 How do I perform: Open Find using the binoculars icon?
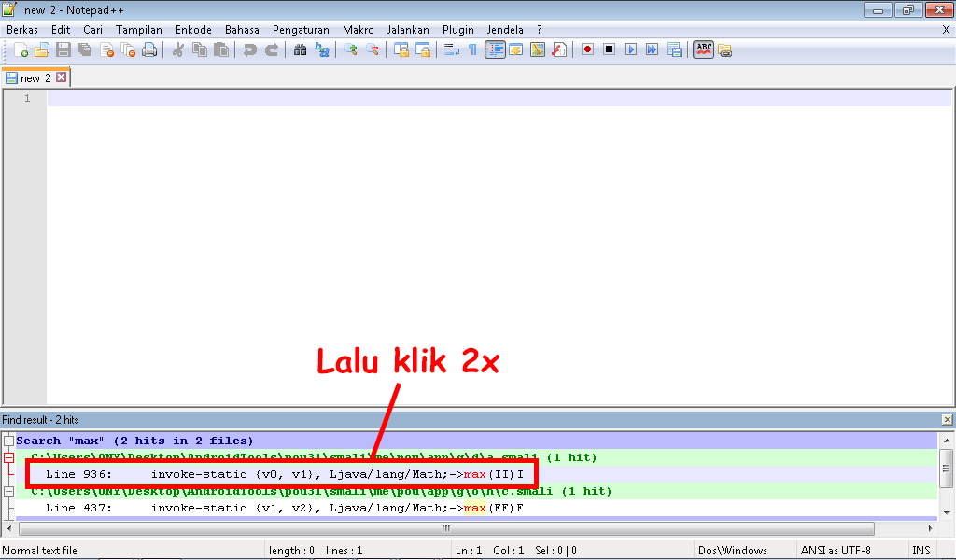pos(300,50)
